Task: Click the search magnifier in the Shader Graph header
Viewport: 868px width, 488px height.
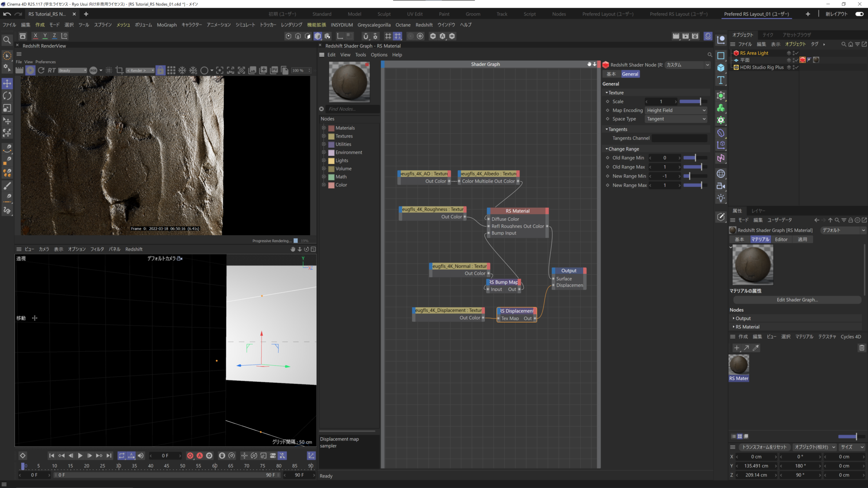Action: [x=710, y=55]
